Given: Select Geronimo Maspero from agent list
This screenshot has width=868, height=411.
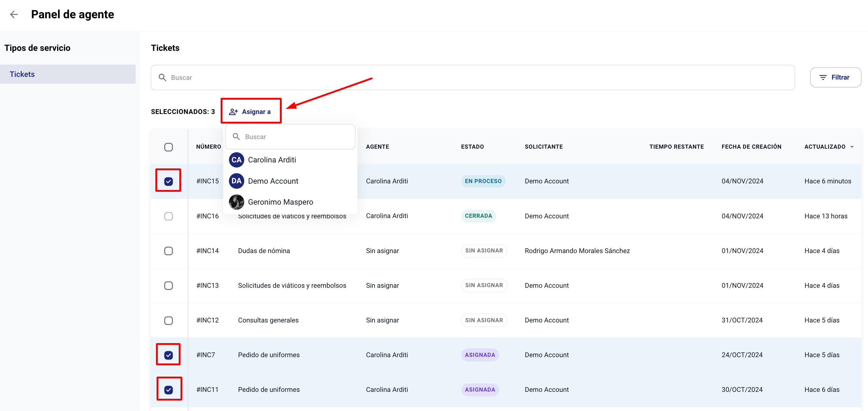Looking at the screenshot, I should click(x=280, y=202).
